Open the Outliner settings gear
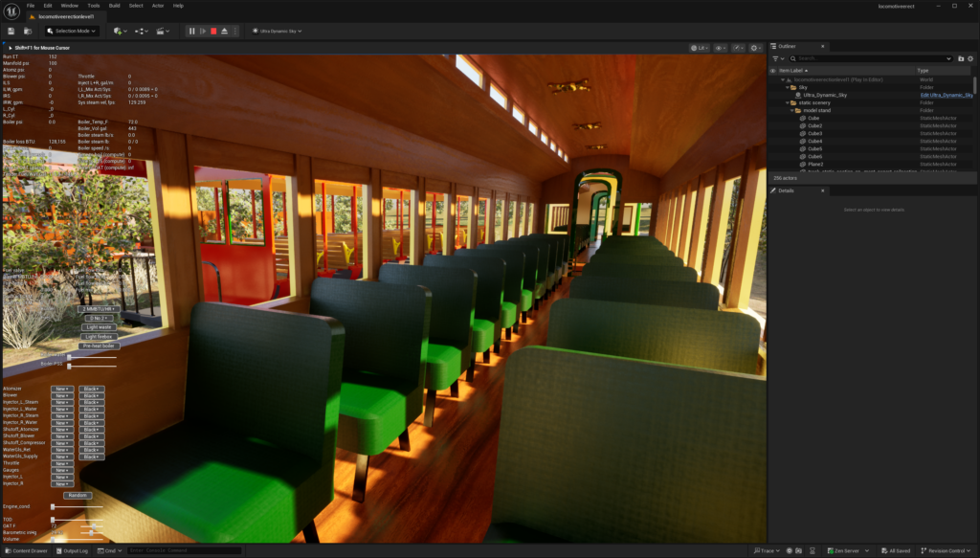 coord(969,58)
